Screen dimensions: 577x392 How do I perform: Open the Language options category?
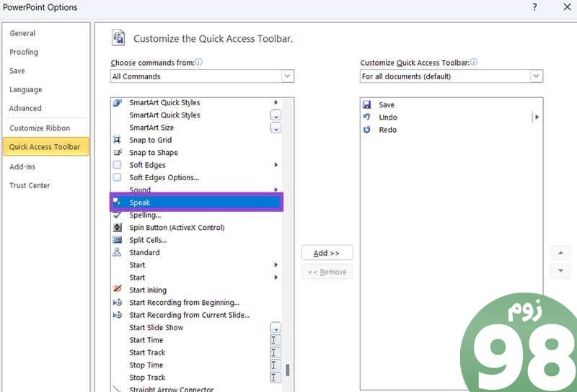[26, 89]
